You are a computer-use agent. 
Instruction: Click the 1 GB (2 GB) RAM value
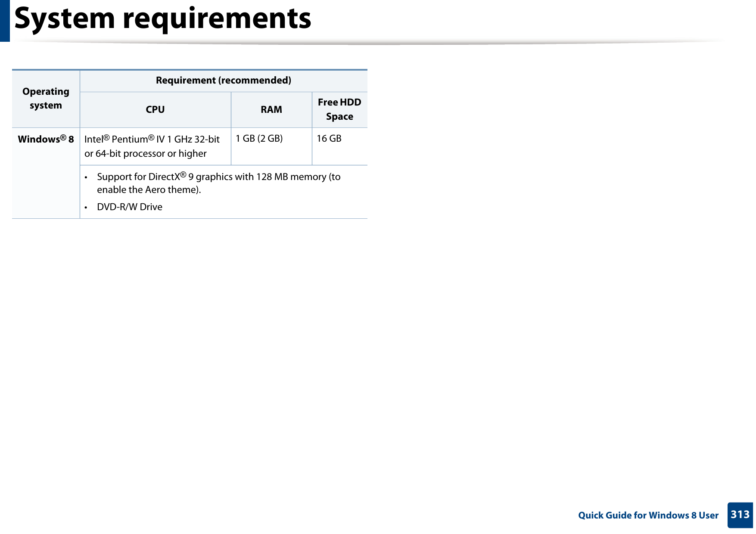(259, 139)
